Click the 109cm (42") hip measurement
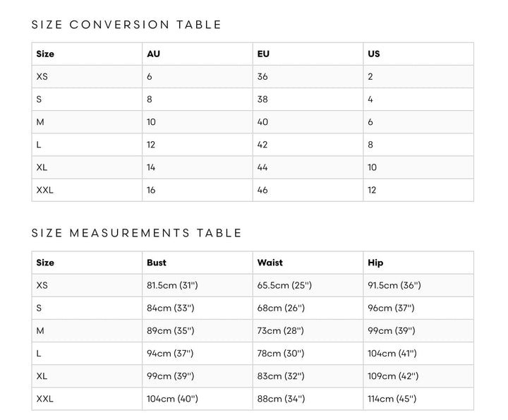Image resolution: width=508 pixels, height=420 pixels. (393, 376)
